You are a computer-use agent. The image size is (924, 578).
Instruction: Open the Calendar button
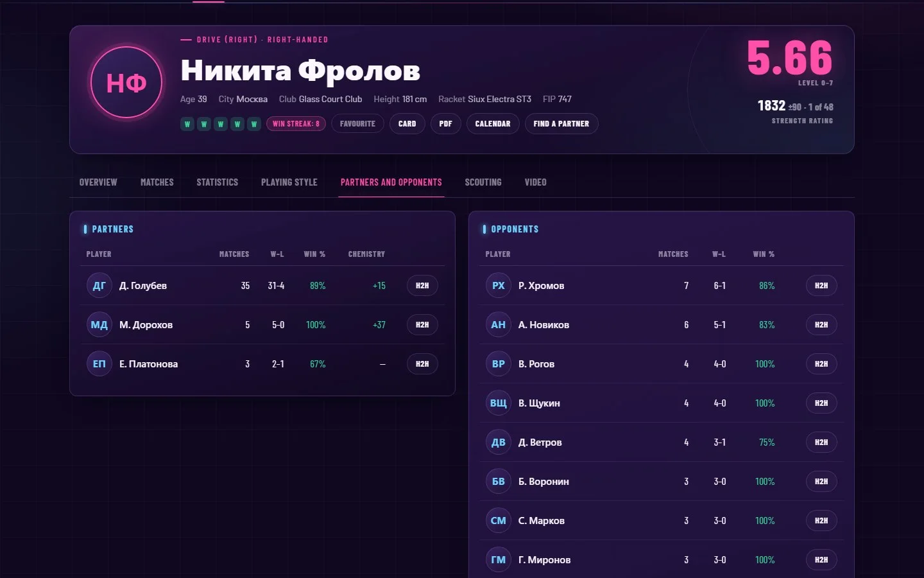tap(493, 124)
